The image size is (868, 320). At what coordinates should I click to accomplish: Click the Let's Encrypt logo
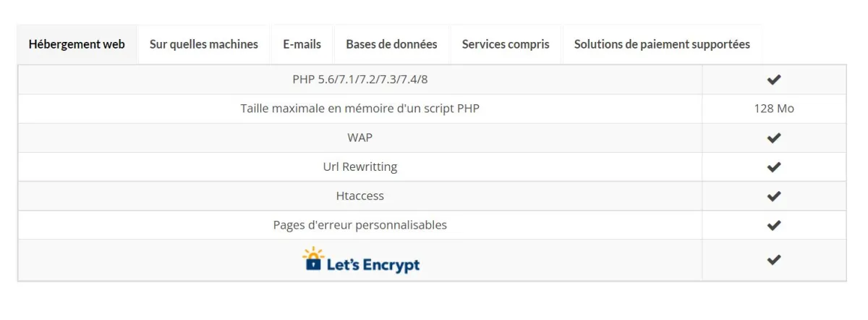pos(361,261)
